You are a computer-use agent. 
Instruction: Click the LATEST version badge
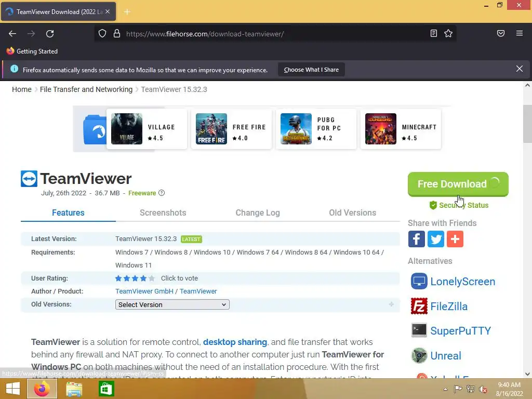point(191,239)
